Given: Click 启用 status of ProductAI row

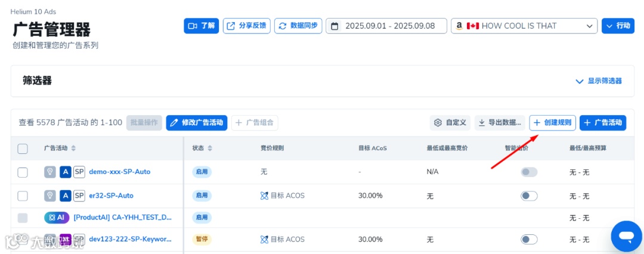Looking at the screenshot, I should tap(202, 218).
